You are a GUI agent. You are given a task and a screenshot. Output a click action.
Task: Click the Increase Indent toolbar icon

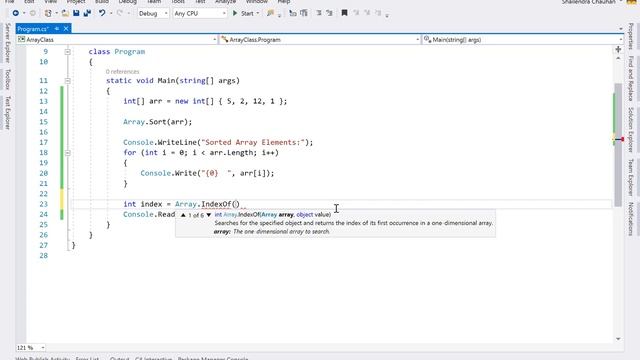[x=304, y=13]
